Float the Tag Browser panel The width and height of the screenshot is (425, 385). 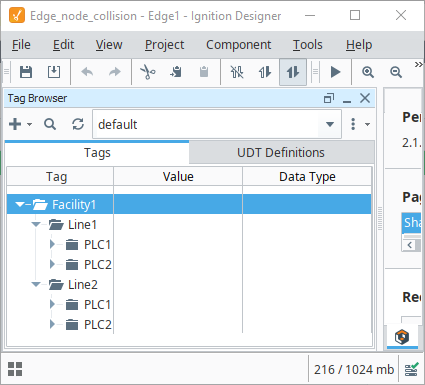click(329, 98)
